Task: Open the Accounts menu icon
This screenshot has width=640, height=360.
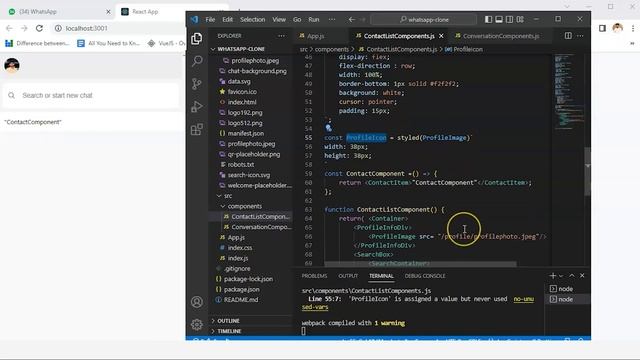Action: (197, 302)
